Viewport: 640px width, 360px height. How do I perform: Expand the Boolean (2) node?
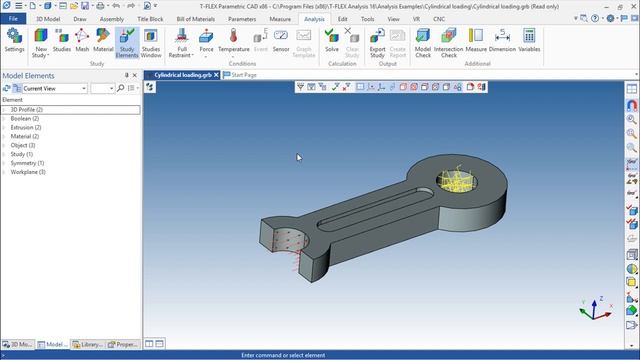click(x=4, y=119)
